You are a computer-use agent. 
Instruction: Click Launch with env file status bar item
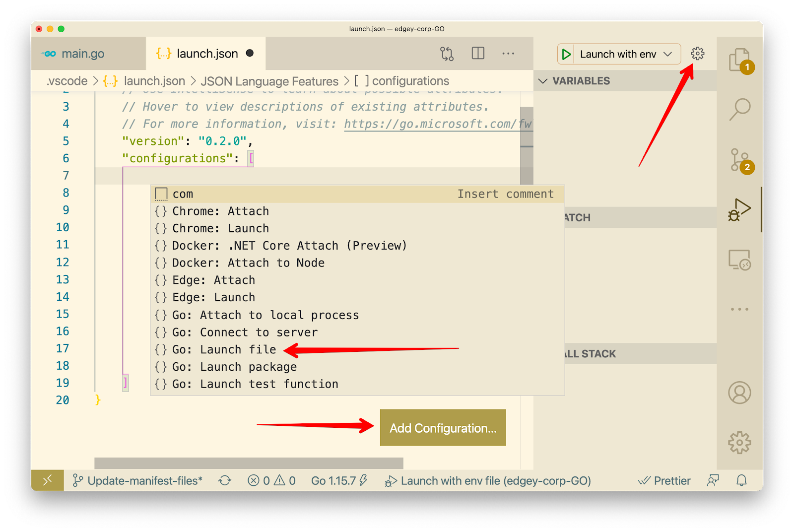tap(488, 480)
